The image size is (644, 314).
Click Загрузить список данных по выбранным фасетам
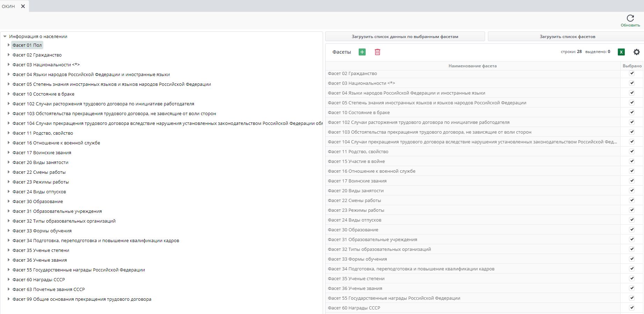click(405, 36)
